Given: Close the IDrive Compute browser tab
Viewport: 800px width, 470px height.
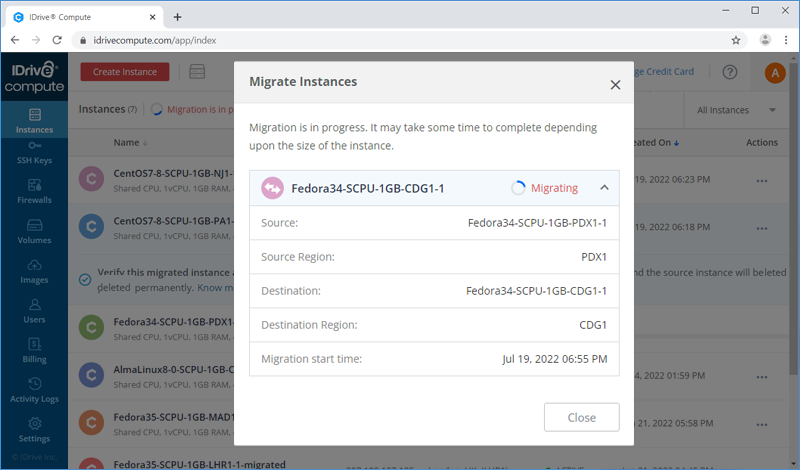Looking at the screenshot, I should (x=152, y=17).
